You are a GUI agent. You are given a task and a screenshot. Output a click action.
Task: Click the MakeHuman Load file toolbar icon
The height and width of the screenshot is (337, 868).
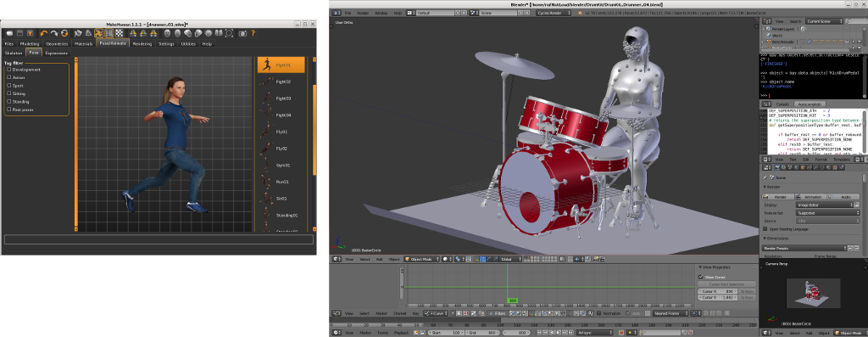point(9,33)
